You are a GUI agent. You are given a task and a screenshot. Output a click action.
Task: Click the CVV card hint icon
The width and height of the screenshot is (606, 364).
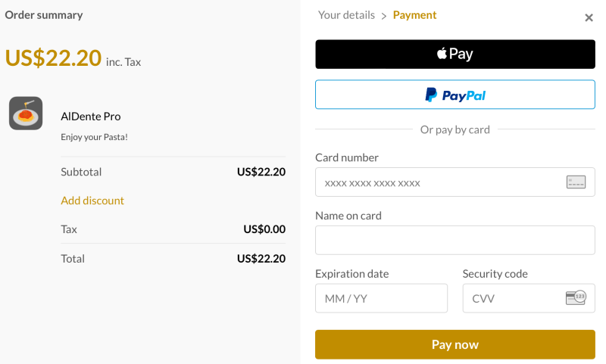point(576,297)
